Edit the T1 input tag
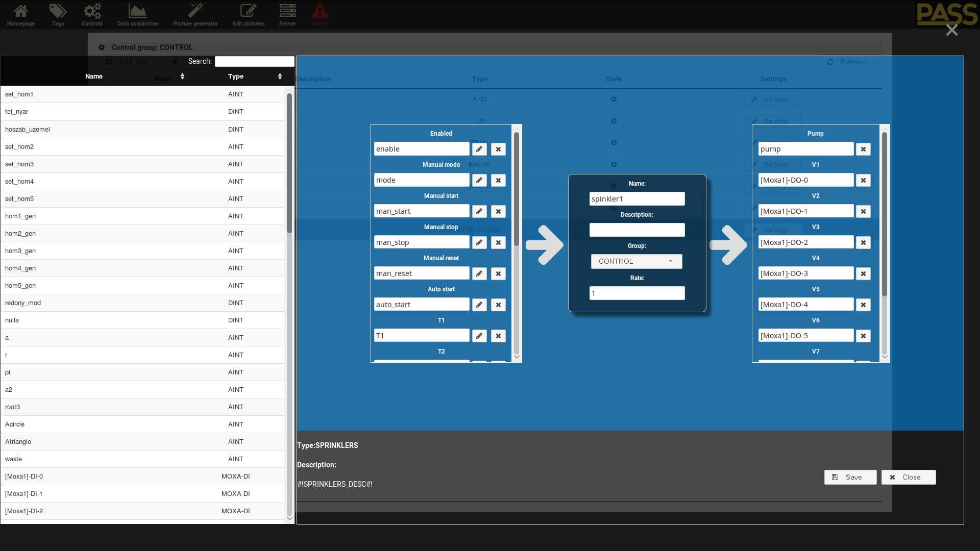 479,336
